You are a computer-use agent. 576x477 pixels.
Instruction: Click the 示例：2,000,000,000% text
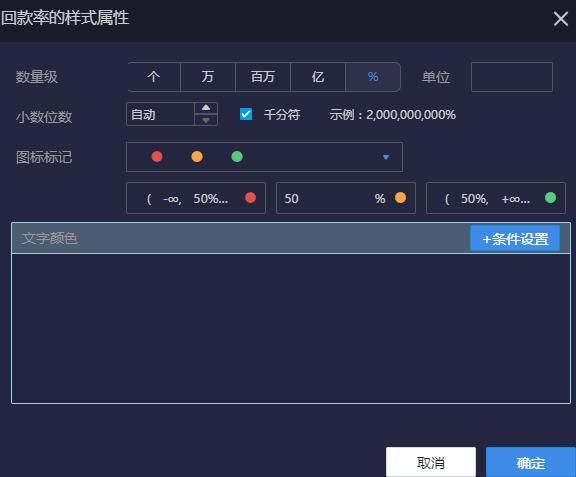pos(392,115)
